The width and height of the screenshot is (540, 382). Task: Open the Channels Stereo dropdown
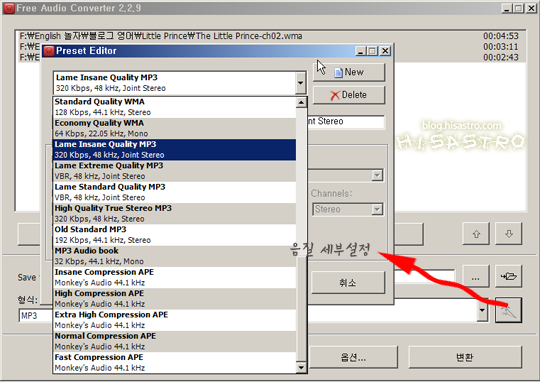pos(377,209)
